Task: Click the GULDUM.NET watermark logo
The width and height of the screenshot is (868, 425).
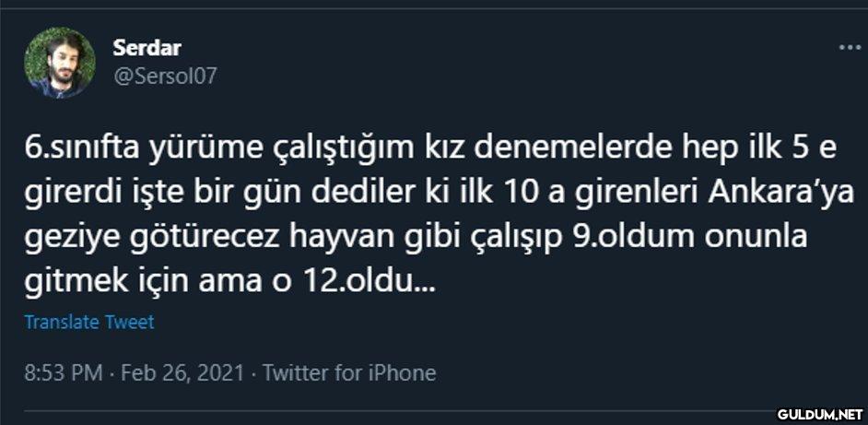Action: [x=819, y=414]
